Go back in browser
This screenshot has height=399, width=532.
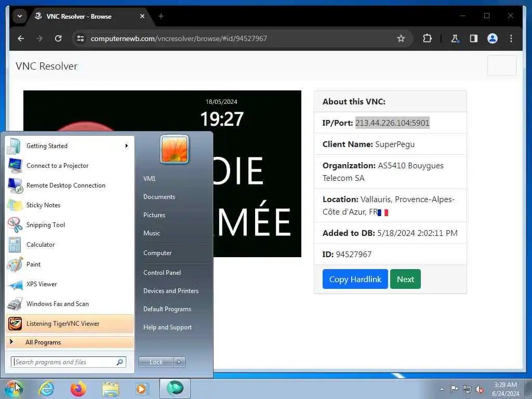[x=21, y=38]
